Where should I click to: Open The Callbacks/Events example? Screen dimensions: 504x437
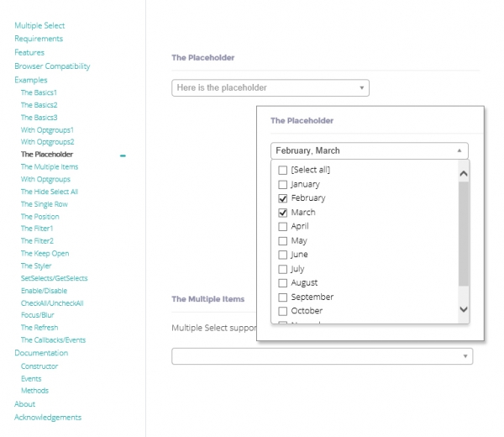pyautogui.click(x=53, y=340)
